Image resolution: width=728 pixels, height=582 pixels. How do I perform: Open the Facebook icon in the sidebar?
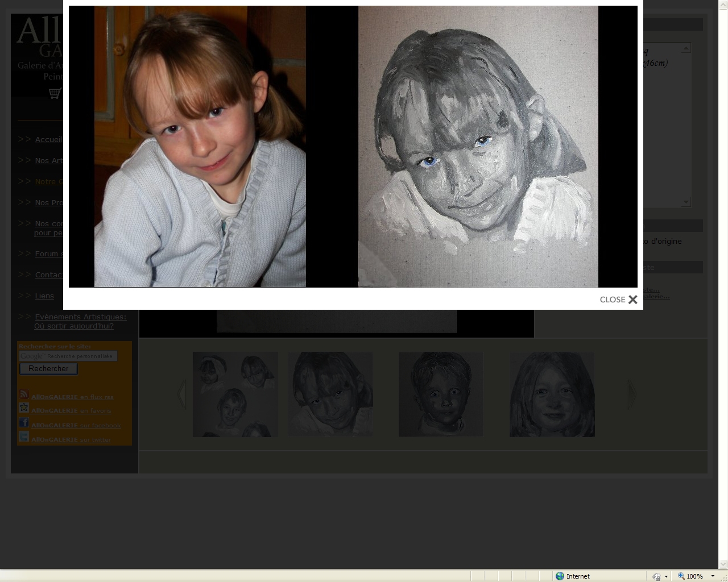24,423
